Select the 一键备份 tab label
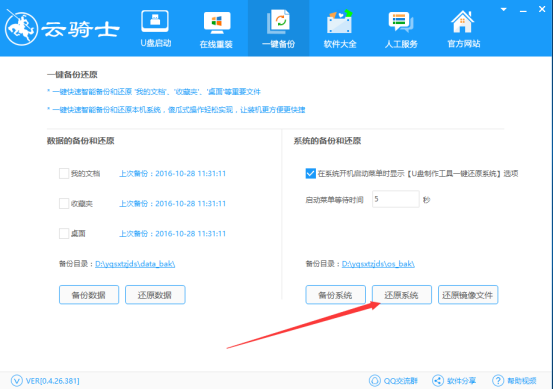 [278, 44]
